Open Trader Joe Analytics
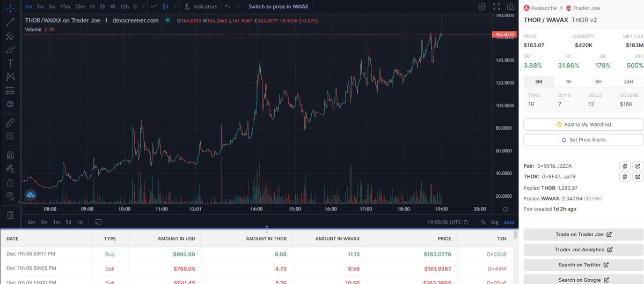The width and height of the screenshot is (644, 284). click(x=583, y=250)
